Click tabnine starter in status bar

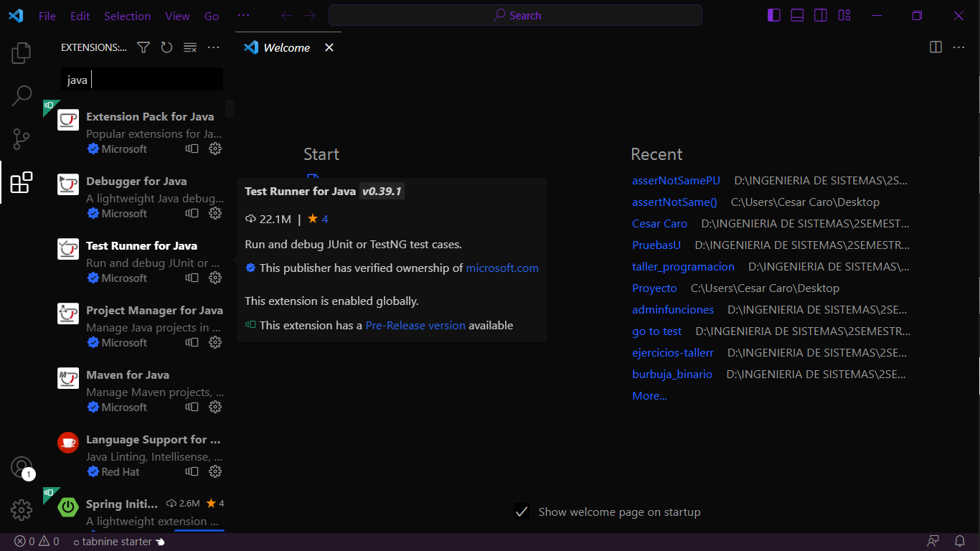tap(120, 542)
